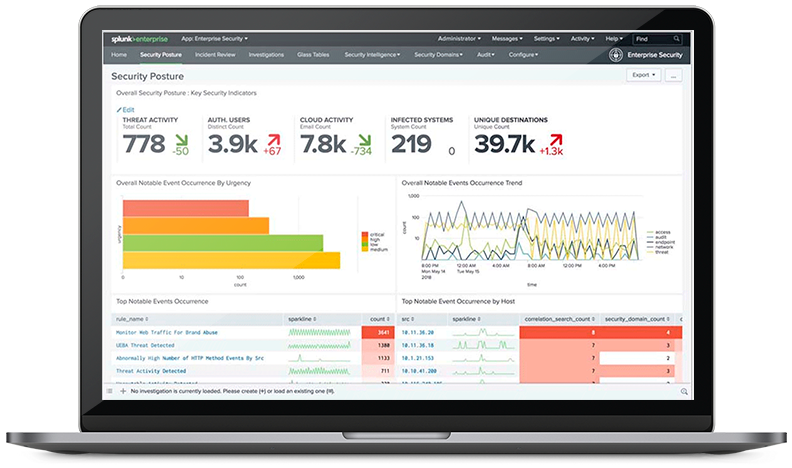Screen dimensions: 792x468
Task: Click the access series in trend legend
Action: [659, 232]
